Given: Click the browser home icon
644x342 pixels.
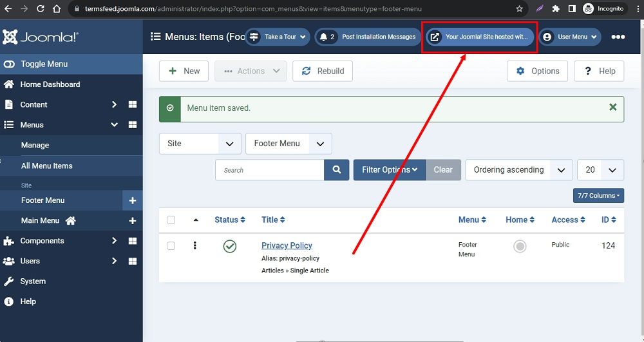Looking at the screenshot, I should point(57,8).
